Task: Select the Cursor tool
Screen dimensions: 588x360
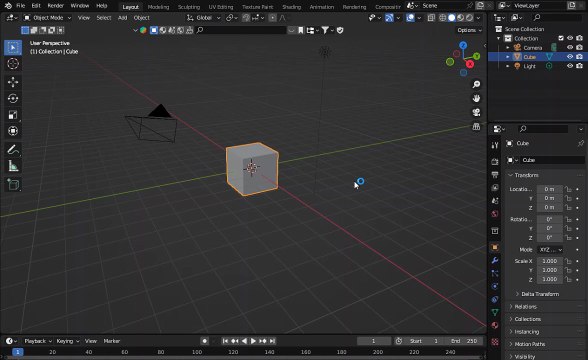Action: tap(13, 64)
